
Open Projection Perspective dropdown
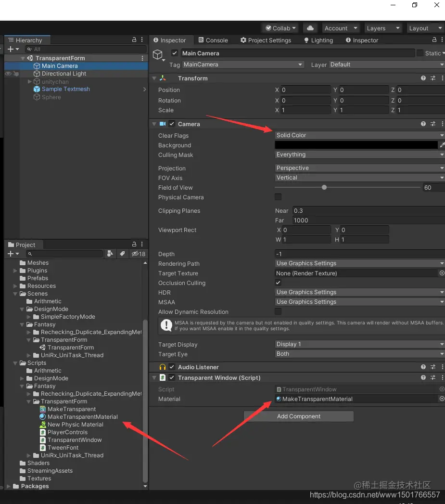click(360, 168)
